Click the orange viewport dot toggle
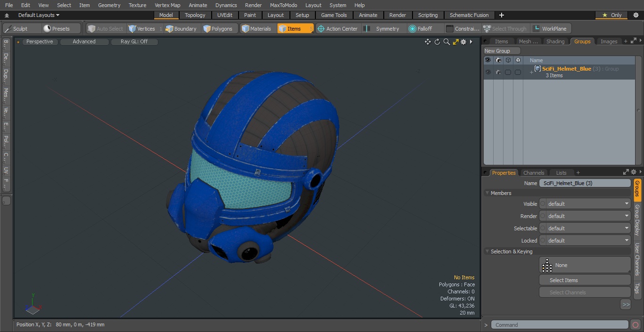 [18, 42]
